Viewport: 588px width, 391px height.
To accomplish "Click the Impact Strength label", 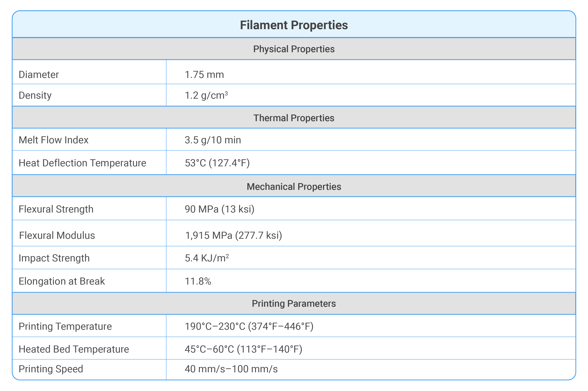I will (x=54, y=258).
